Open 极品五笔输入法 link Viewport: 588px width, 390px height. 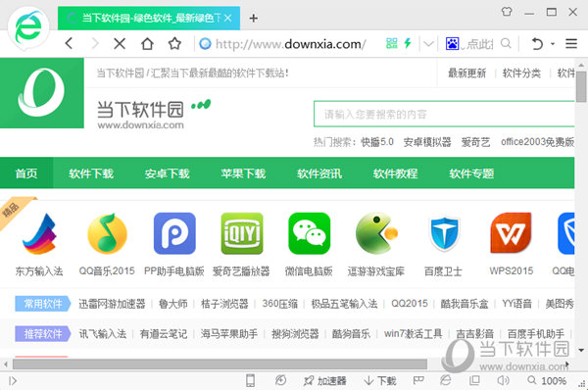point(344,304)
